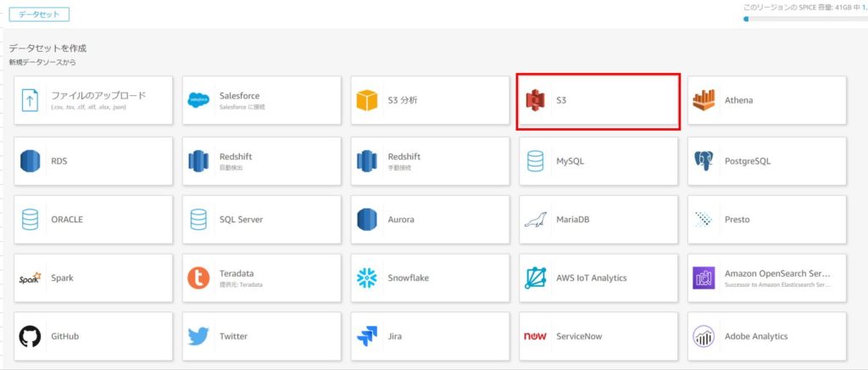
Task: Click the SPICE 容量 usage text
Action: point(805,8)
